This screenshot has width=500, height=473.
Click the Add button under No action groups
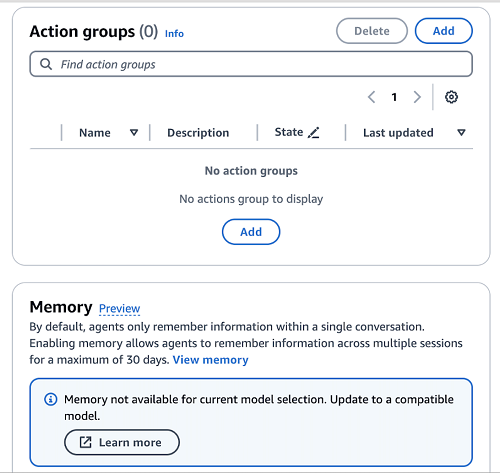251,232
